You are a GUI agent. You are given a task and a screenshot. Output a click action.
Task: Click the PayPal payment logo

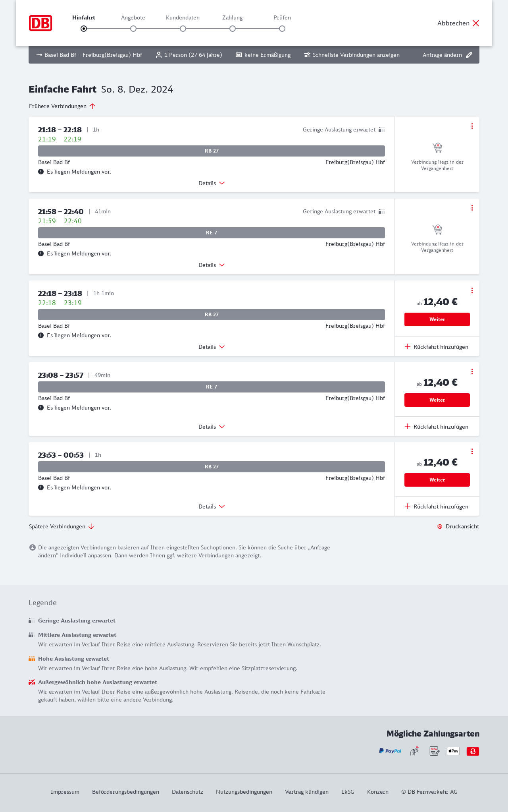(390, 751)
